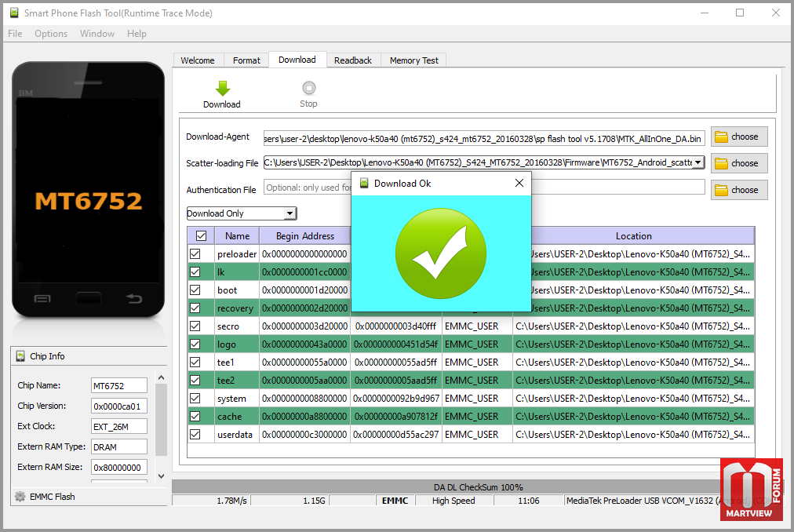The image size is (794, 532).
Task: Click the Smart Phone Flash Tool title icon
Action: [14, 13]
